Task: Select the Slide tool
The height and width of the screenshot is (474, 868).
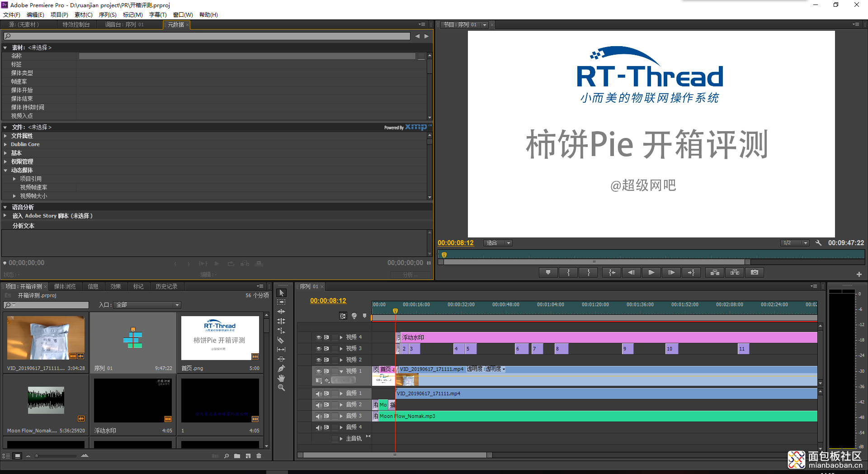Action: [281, 359]
